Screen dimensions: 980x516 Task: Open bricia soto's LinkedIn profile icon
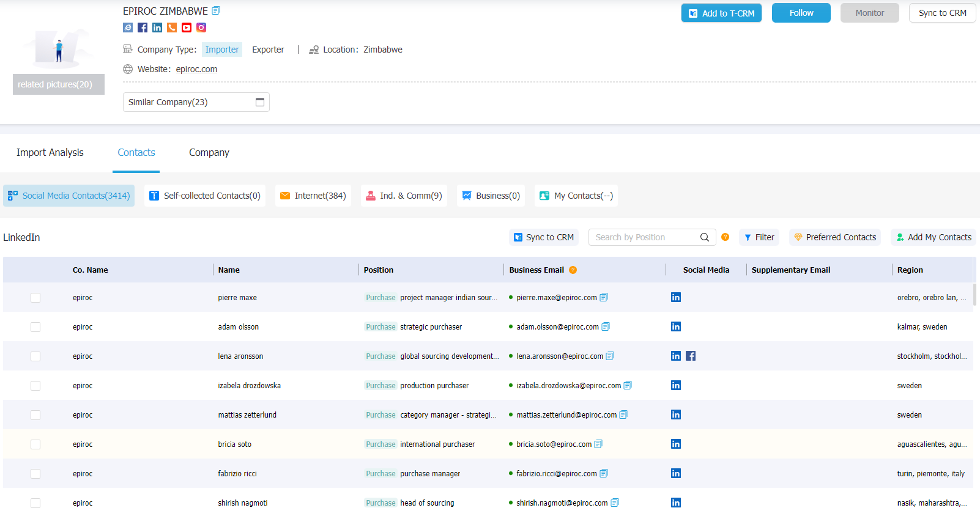coord(676,444)
